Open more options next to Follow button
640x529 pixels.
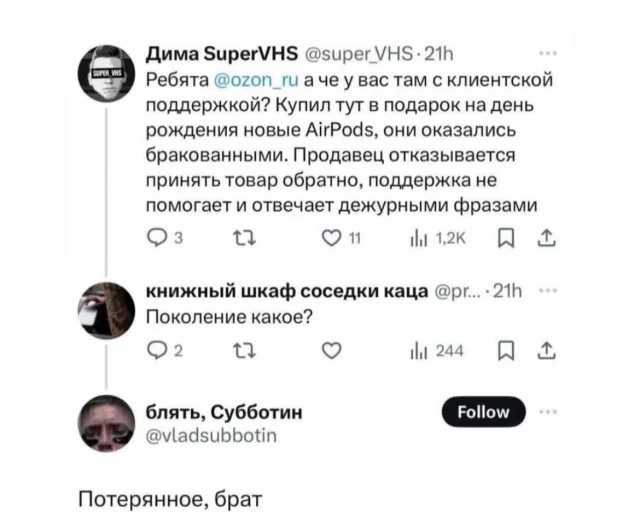545,411
